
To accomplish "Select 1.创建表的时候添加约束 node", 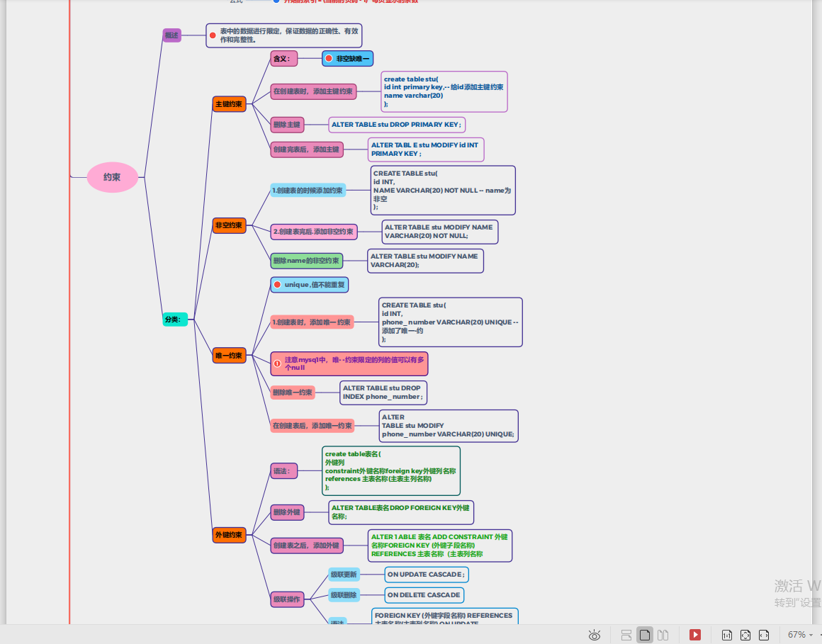I will tap(308, 190).
